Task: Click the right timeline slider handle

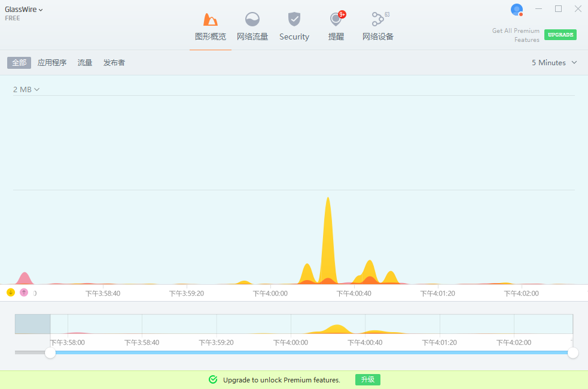Action: click(572, 353)
